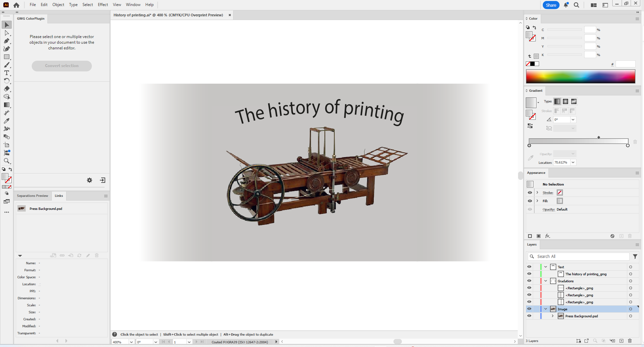The height and width of the screenshot is (347, 644).
Task: Select the Direct Selection tool
Action: (6, 33)
